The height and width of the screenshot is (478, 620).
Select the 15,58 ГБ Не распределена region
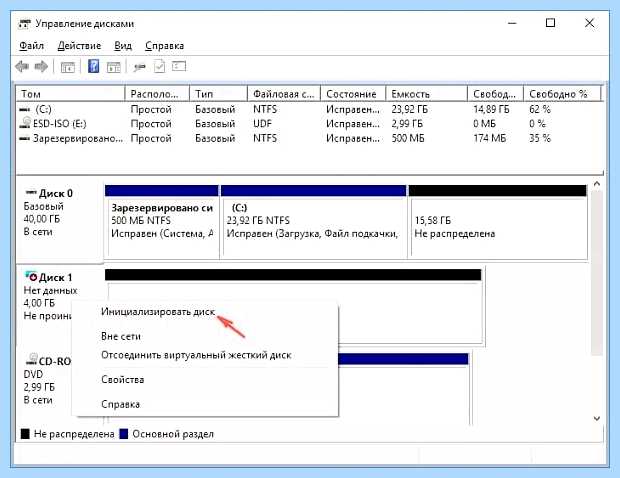tap(498, 222)
